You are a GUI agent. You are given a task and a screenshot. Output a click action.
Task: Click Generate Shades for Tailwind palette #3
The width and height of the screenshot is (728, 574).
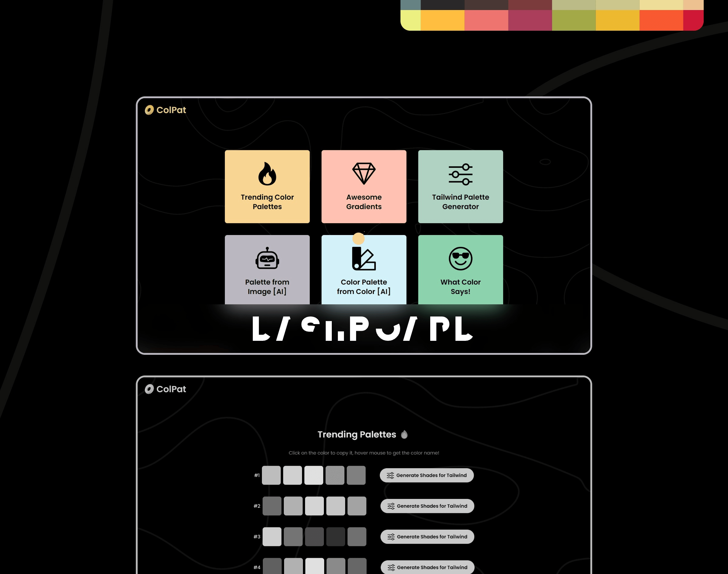click(x=427, y=536)
